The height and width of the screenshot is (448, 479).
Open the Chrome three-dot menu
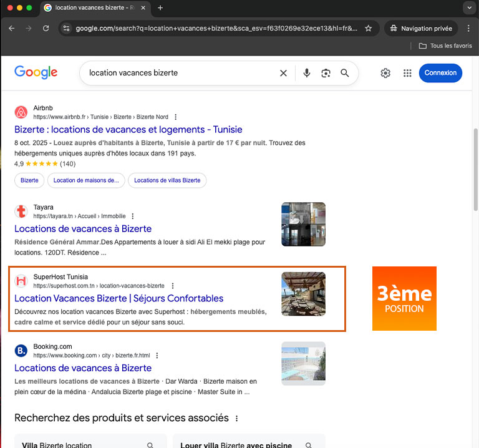[468, 29]
